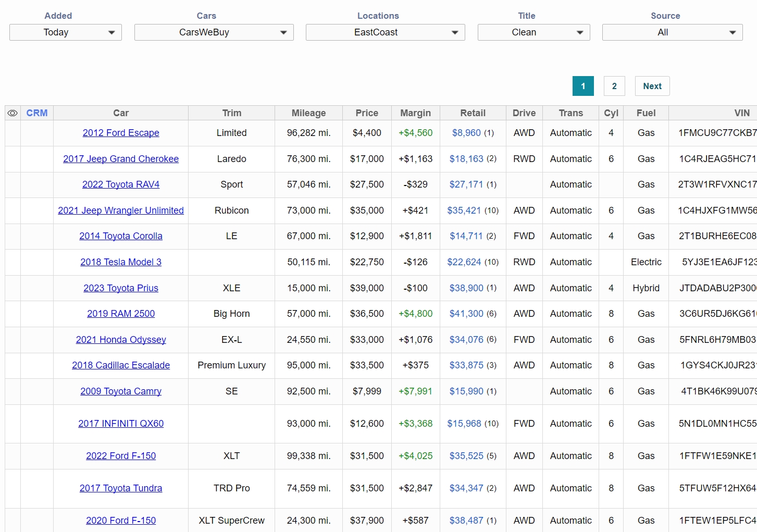Image resolution: width=757 pixels, height=532 pixels.
Task: Open the 2021 Honda Odyssey listing
Action: [x=121, y=340]
